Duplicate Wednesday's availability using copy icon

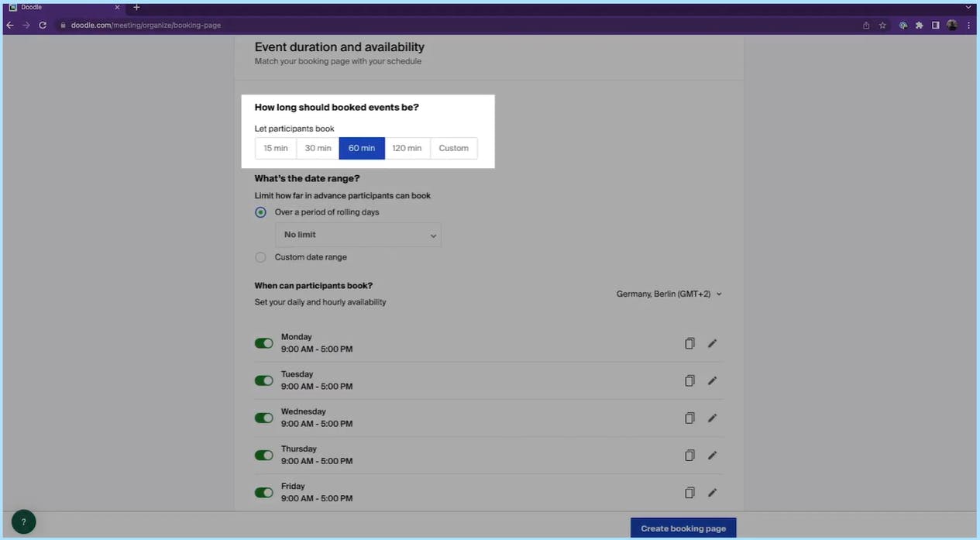(x=689, y=418)
